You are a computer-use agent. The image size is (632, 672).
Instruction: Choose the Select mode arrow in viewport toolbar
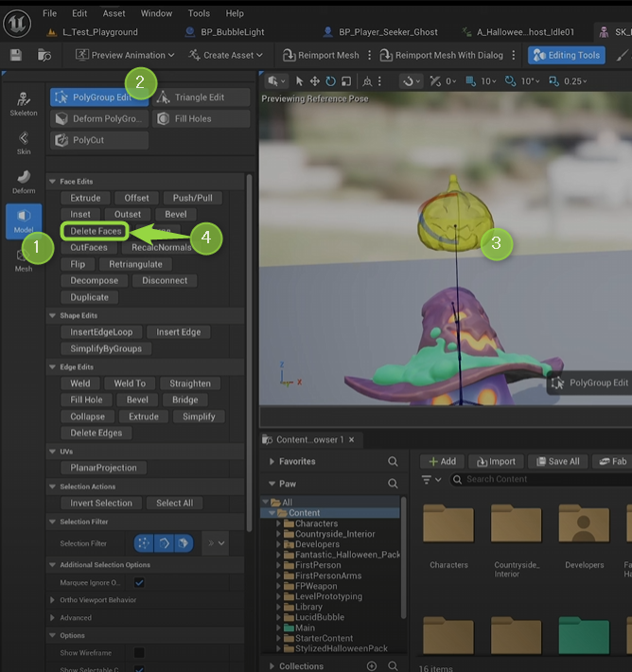pos(300,81)
